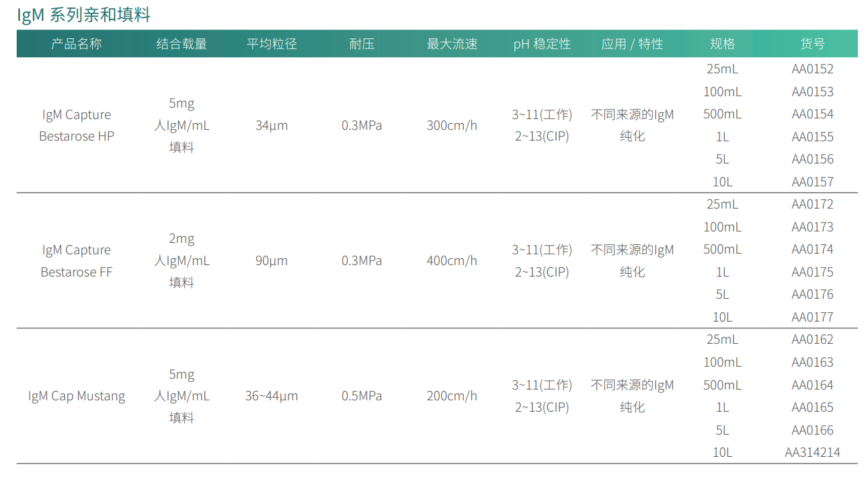This screenshot has height=477, width=868.
Task: Select product name IgM Capture Bestarose HP
Action: [77, 125]
